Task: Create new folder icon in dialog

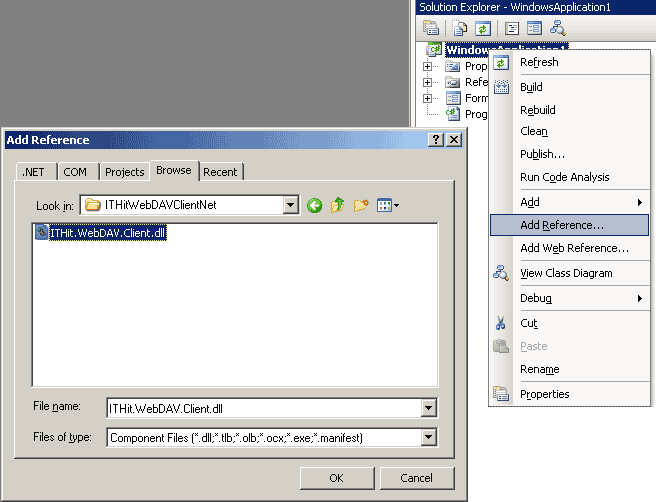Action: (361, 205)
